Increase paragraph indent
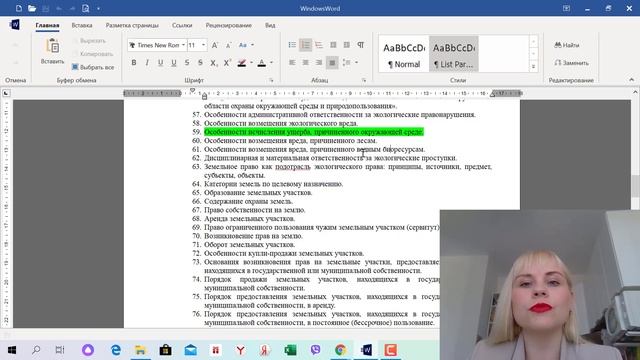This screenshot has width=640, height=360. (x=347, y=45)
